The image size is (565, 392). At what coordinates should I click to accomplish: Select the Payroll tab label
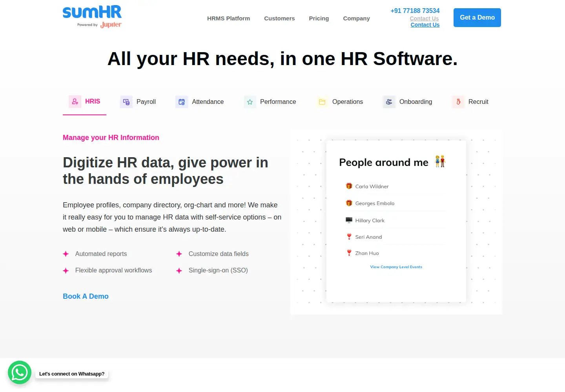pos(146,102)
